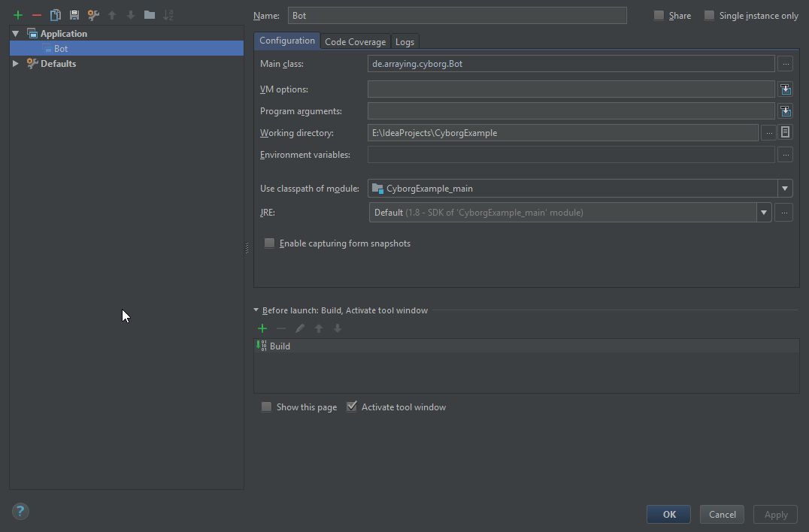
Task: Switch to the Configuration tab
Action: coord(287,41)
